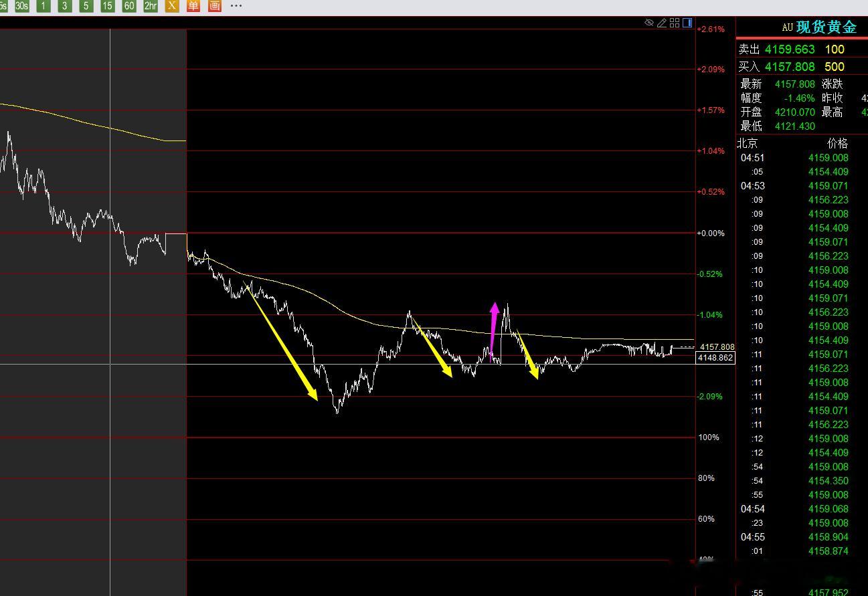Screen dimensions: 868x596
Task: Select the 3 minute timeframe button
Action: coord(65,6)
